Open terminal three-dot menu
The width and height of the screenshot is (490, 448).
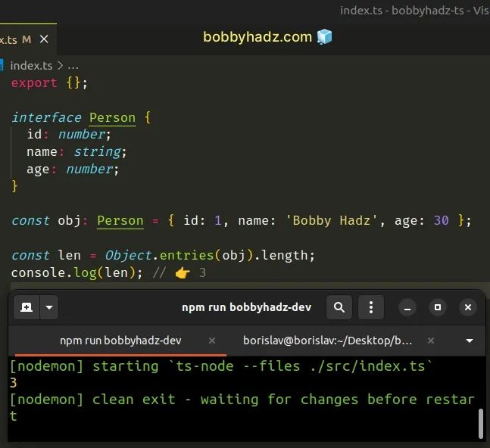tap(370, 307)
